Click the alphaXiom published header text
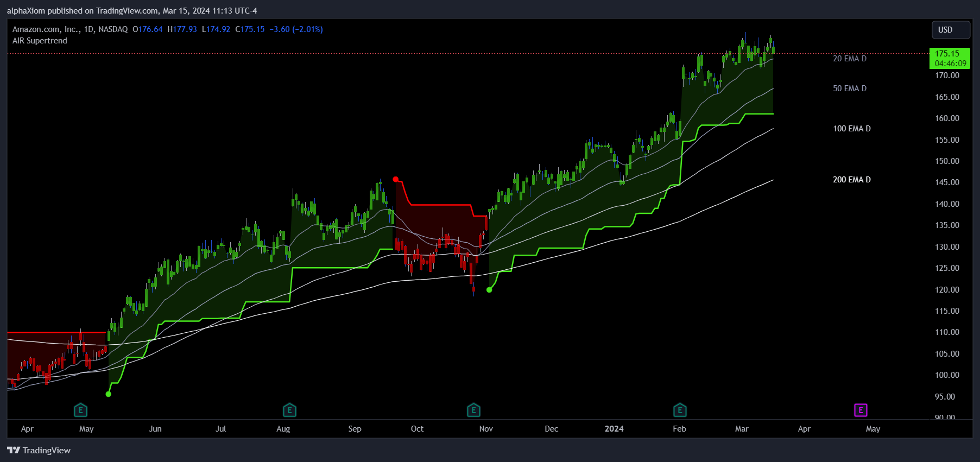The height and width of the screenshot is (462, 980). pos(132,11)
